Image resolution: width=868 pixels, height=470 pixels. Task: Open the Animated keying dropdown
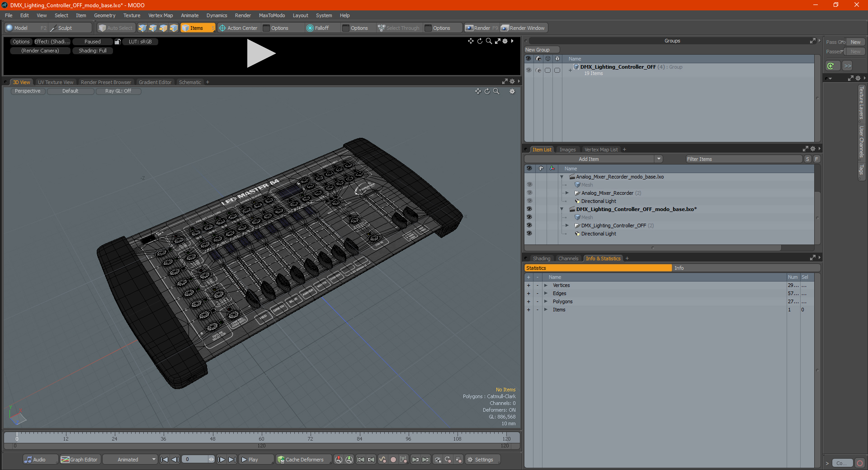tap(130, 460)
